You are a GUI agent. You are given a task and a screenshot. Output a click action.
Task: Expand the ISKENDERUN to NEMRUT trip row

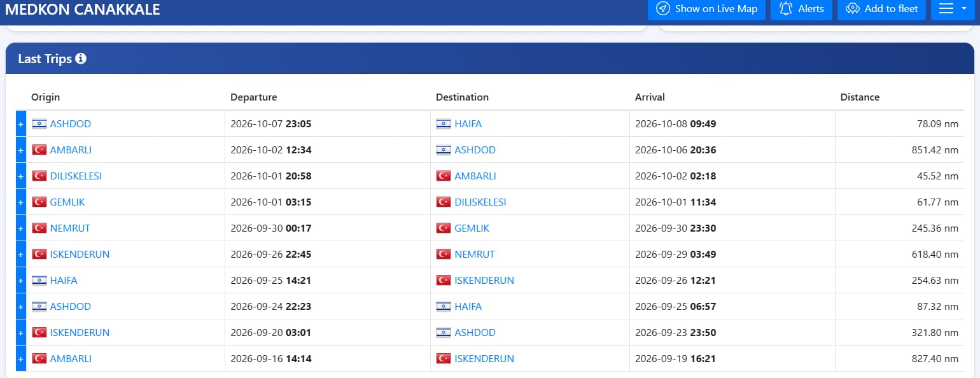[x=20, y=255]
